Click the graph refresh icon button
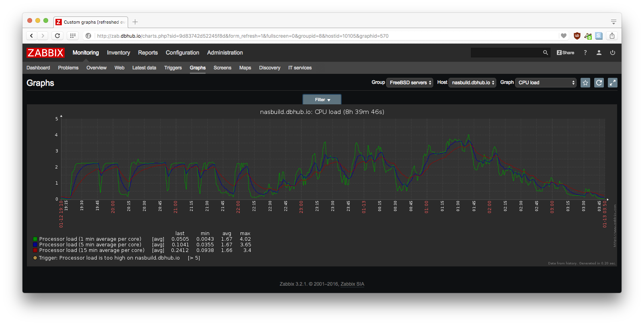 point(599,83)
